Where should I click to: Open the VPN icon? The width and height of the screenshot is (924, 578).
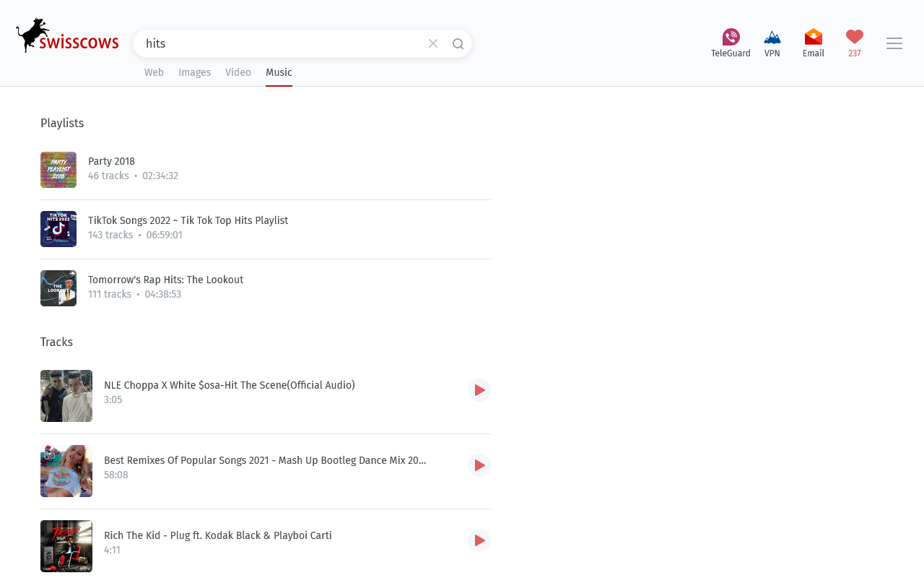coord(772,43)
